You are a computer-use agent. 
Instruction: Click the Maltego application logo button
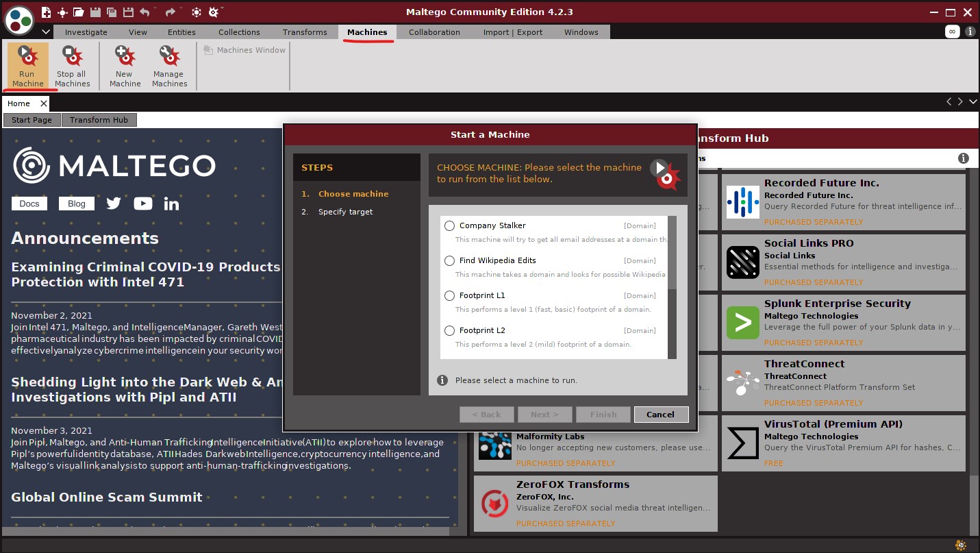pyautogui.click(x=18, y=19)
